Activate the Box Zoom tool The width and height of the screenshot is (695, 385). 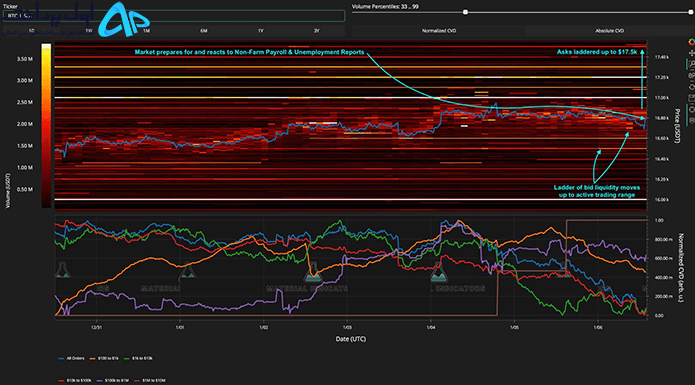(691, 64)
